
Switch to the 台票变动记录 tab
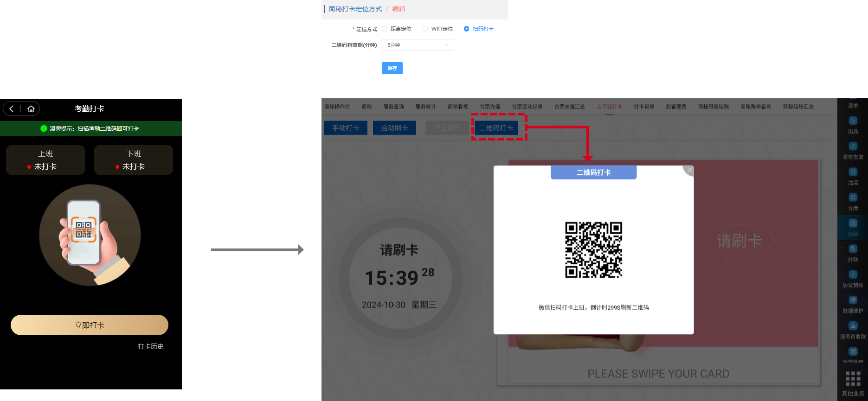coord(527,107)
